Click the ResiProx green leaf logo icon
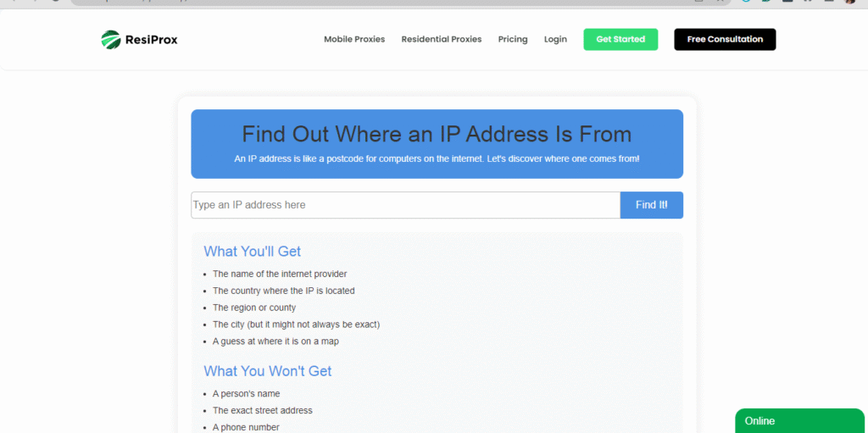The image size is (868, 433). [110, 39]
